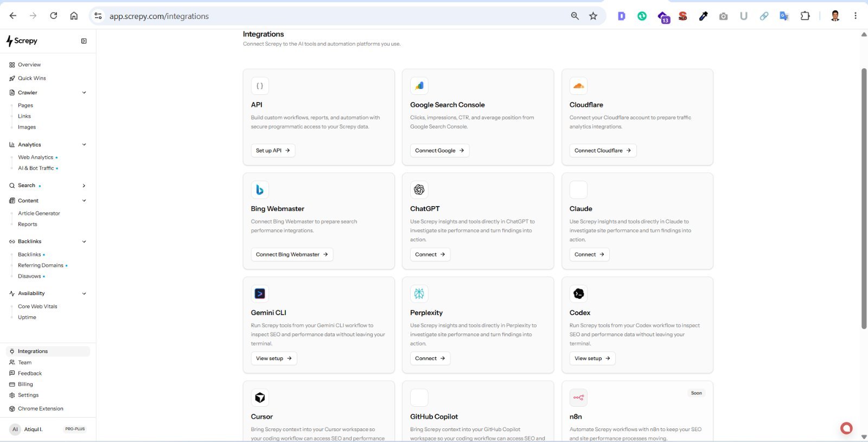Click View setup on the Codex card
Screen dimensions: 868x442
tap(592, 358)
